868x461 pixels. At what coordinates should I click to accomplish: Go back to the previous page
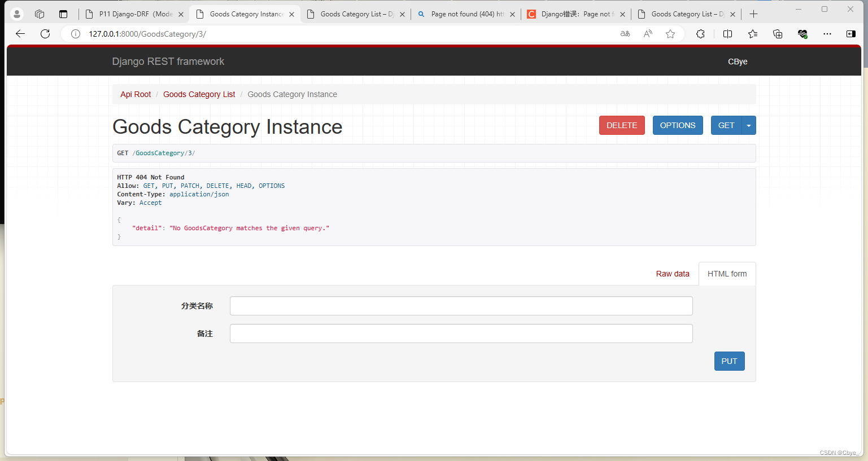[x=20, y=34]
